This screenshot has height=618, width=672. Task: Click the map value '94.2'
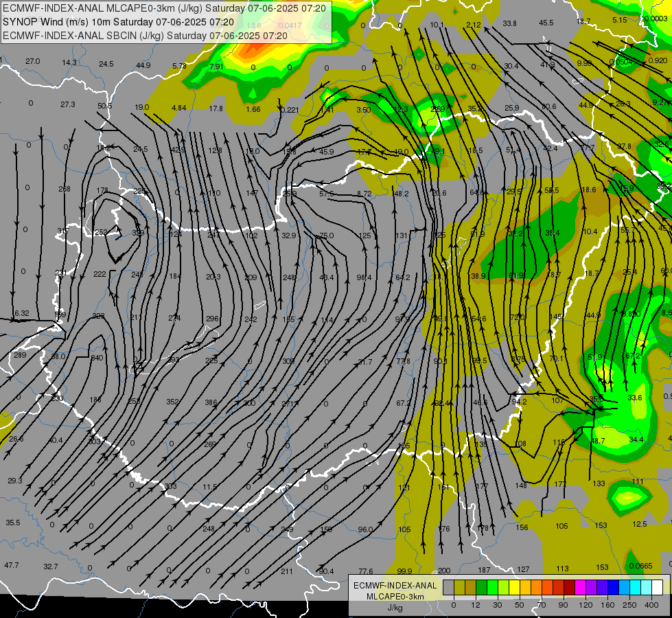coord(519,402)
